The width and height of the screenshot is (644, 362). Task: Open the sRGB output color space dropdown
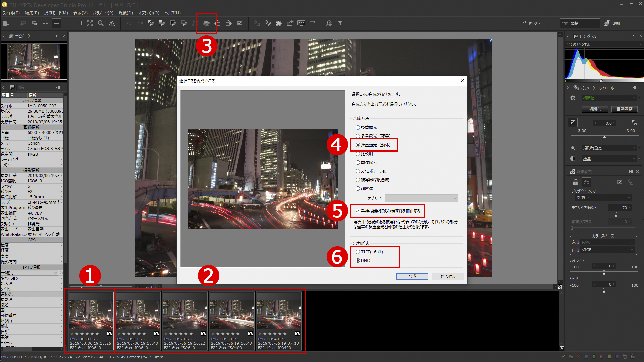click(x=607, y=250)
